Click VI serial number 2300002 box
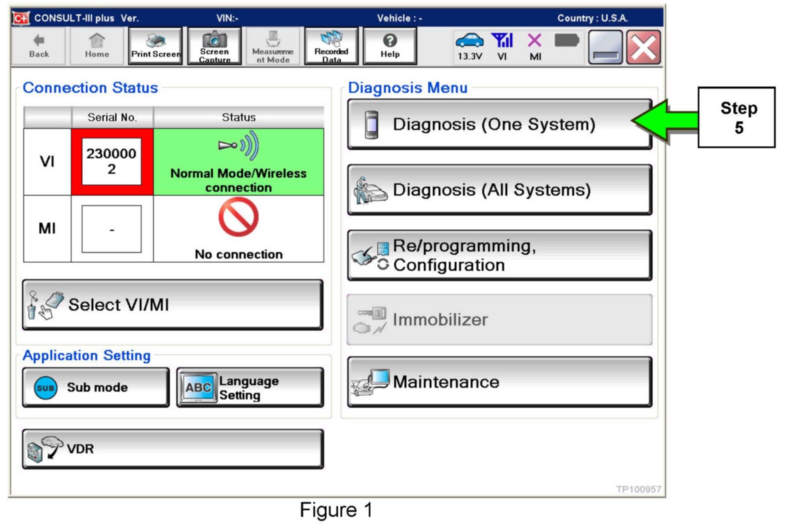The image size is (788, 532). click(112, 162)
